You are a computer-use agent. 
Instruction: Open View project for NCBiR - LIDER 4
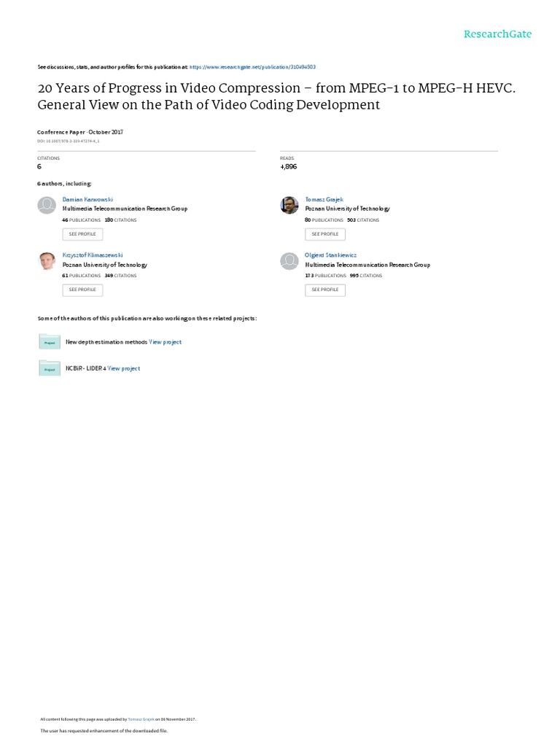coord(124,368)
